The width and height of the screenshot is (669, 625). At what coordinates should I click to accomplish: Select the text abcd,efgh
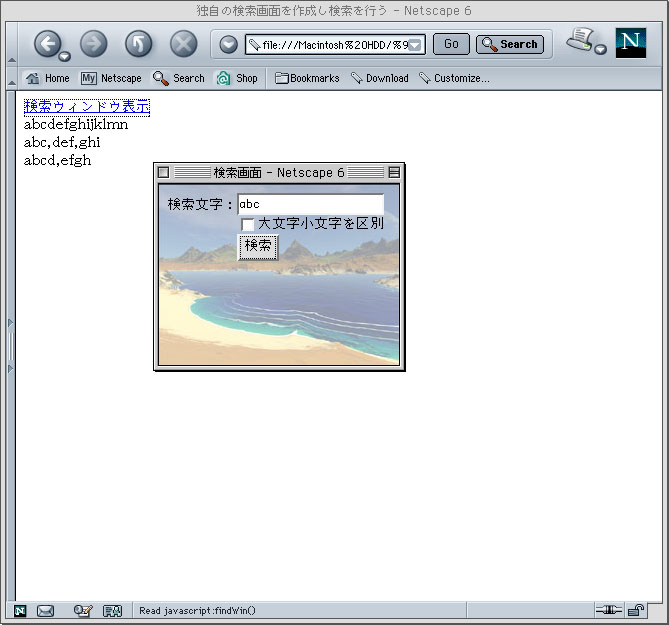point(58,160)
